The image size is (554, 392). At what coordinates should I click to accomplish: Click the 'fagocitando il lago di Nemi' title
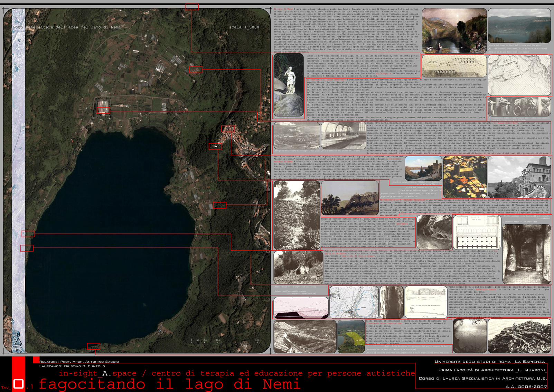pos(169,384)
